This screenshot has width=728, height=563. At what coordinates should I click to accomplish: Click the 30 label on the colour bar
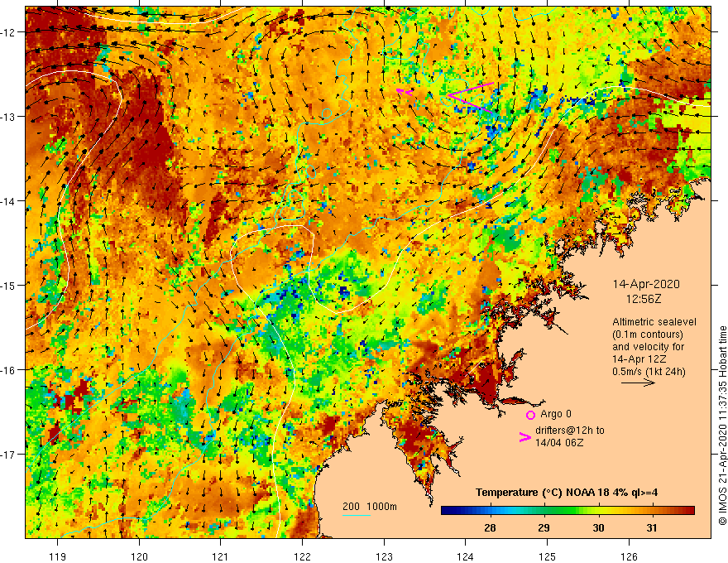tap(598, 527)
